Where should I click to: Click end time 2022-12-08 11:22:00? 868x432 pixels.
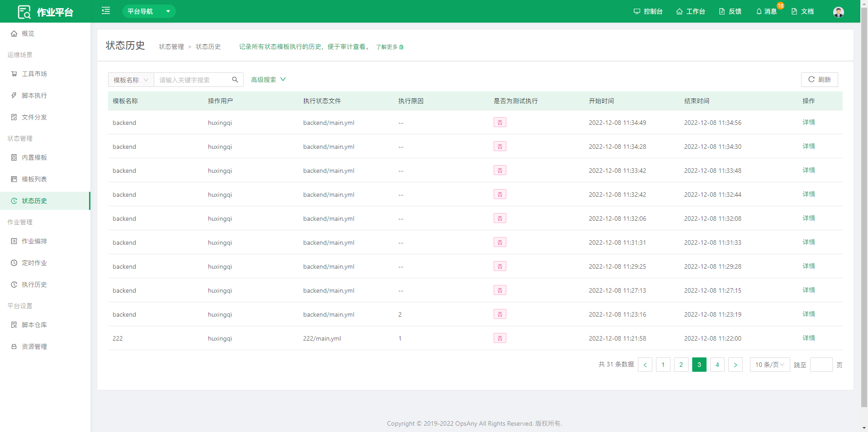pyautogui.click(x=712, y=338)
